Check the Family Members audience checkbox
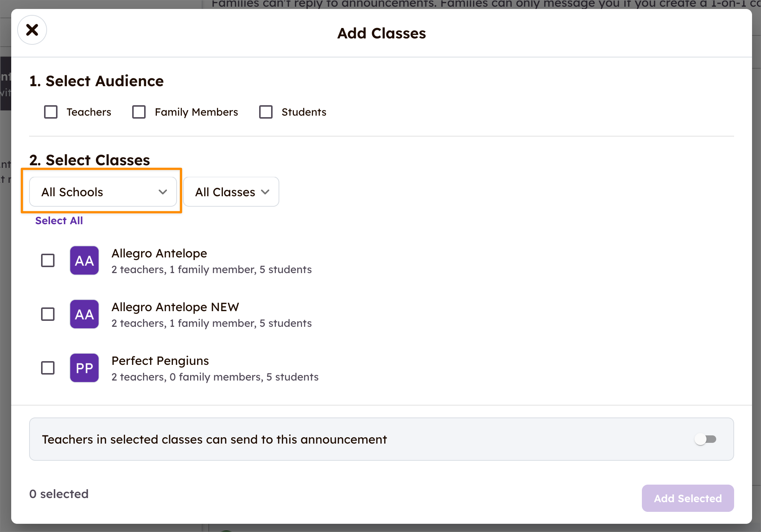 point(139,112)
